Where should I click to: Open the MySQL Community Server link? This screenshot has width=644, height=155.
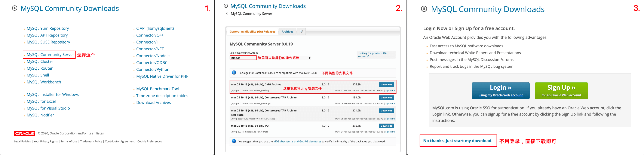coord(50,54)
